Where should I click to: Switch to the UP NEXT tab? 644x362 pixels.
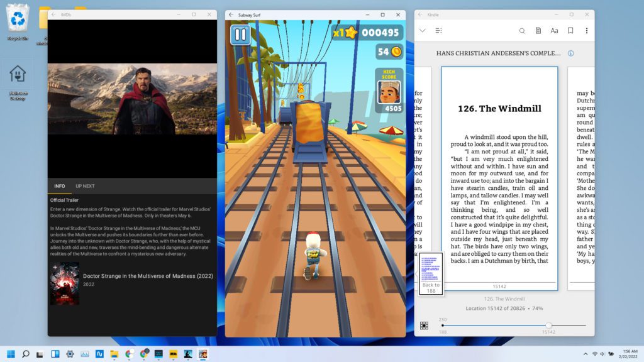pyautogui.click(x=85, y=186)
